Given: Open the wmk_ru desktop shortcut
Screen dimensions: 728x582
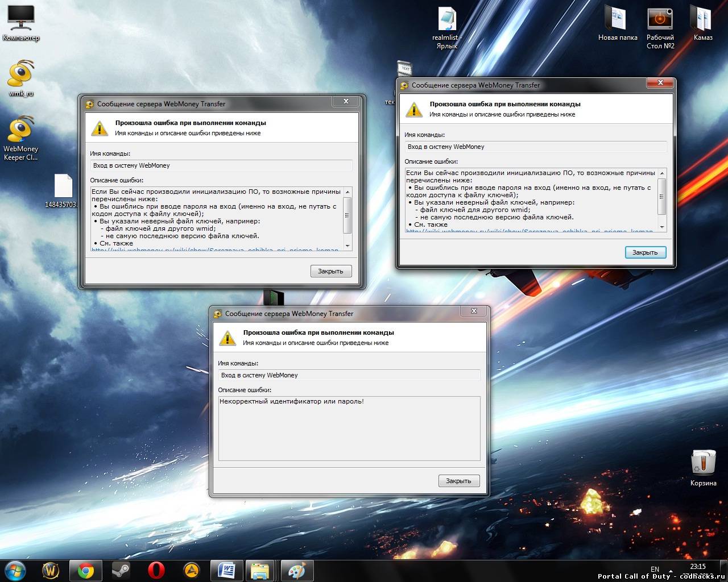Looking at the screenshot, I should pos(21,78).
